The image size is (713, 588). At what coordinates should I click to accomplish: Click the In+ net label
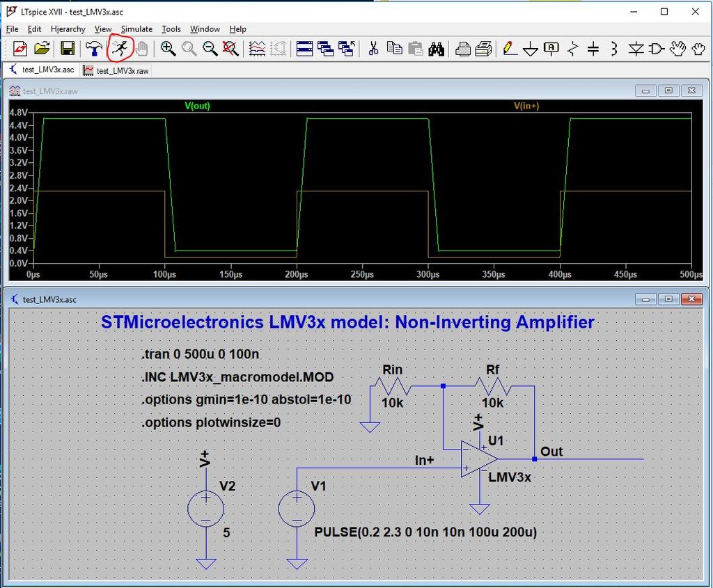coord(424,461)
